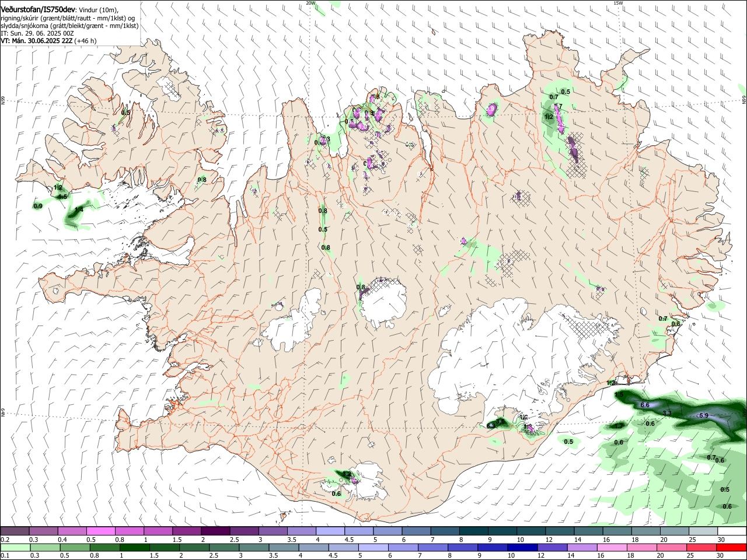
Task: Select the '(+46 h)' forecast offset text
Action: click(x=86, y=41)
